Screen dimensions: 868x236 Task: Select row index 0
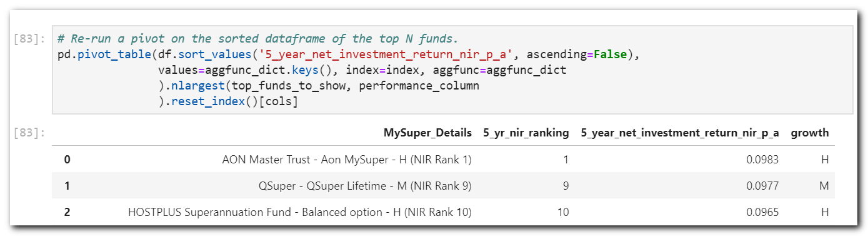(67, 160)
